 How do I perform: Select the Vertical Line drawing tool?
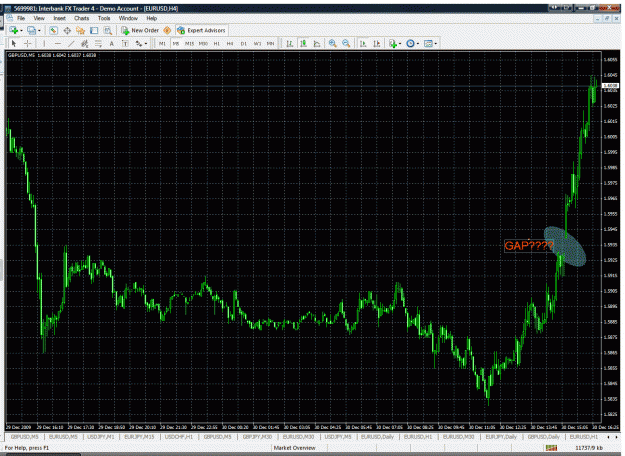tap(44, 43)
